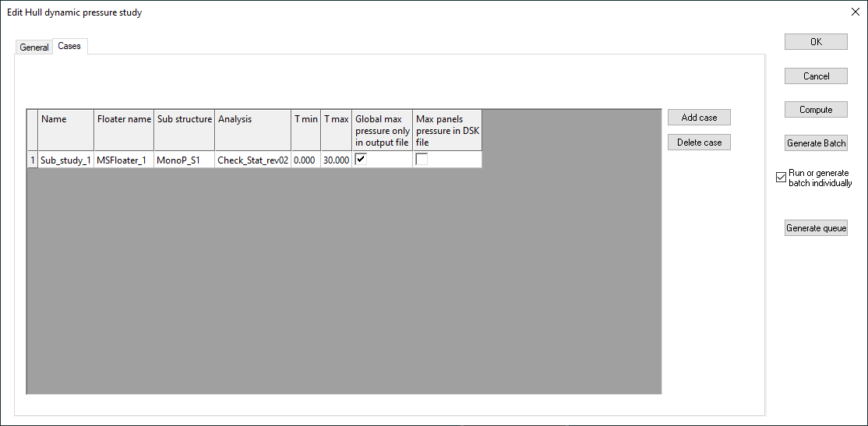Click Max panels pressure in DSK column header
This screenshot has height=426, width=868.
447,130
